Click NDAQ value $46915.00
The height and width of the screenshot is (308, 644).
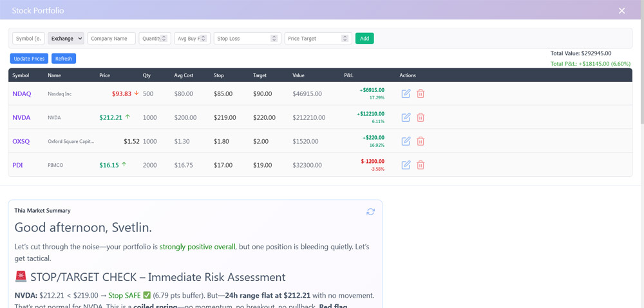tap(307, 93)
